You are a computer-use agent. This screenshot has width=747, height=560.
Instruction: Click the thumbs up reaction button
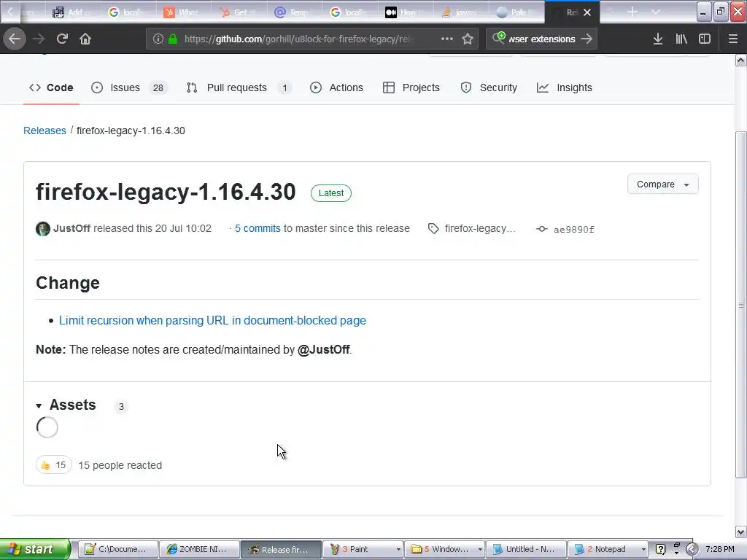click(x=54, y=464)
